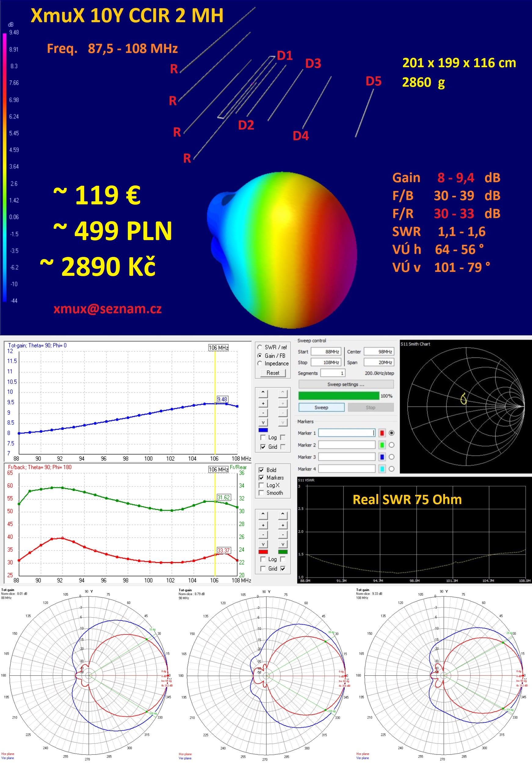Click the green sweep progress bar
532x764 pixels.
339,396
